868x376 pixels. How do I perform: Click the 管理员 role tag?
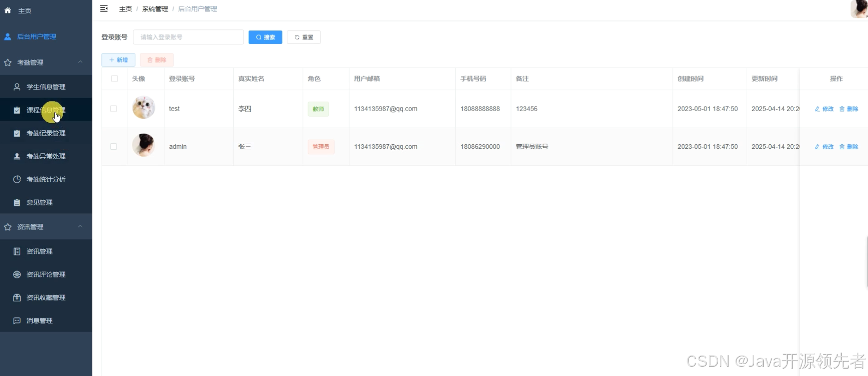tap(321, 147)
